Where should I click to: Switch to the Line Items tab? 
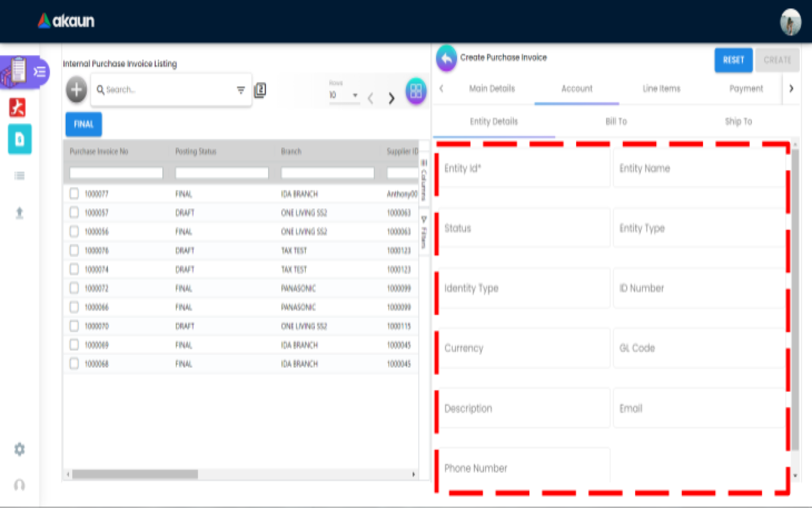[x=661, y=89]
